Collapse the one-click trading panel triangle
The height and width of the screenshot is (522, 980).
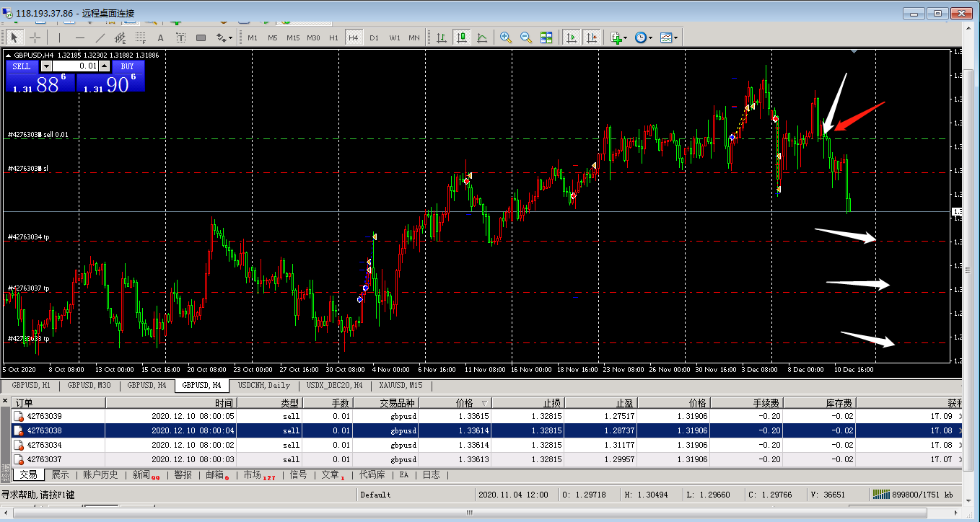(9, 55)
